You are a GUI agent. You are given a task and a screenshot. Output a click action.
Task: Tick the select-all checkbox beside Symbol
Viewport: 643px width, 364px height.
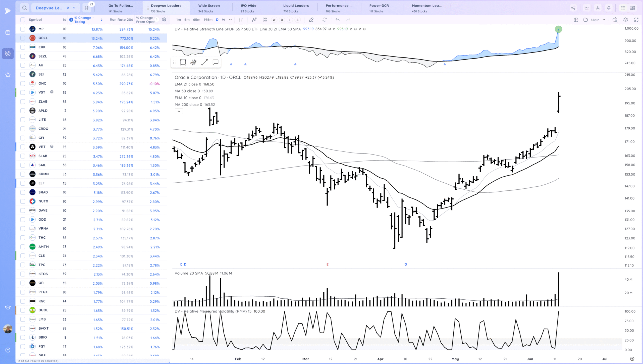click(x=23, y=20)
